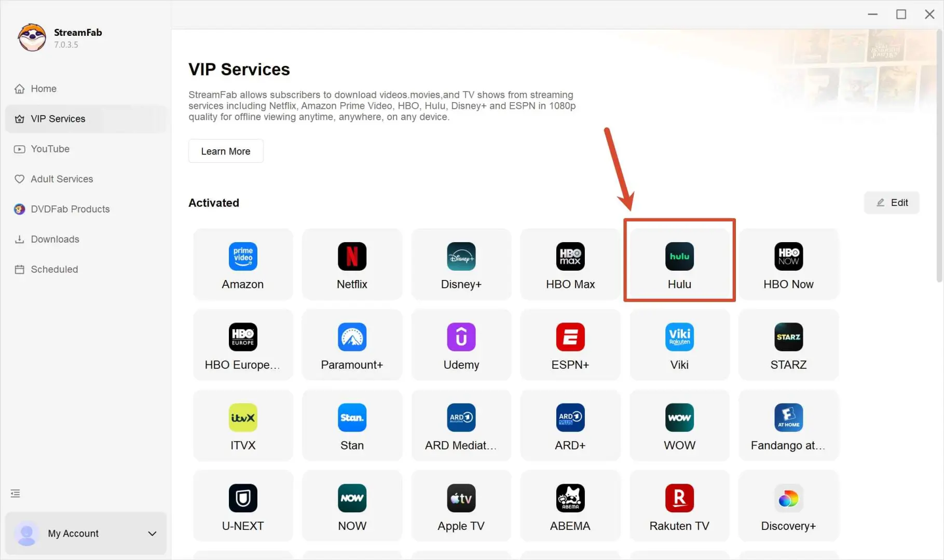This screenshot has width=944, height=560.
Task: Select the ARD+ service tile
Action: click(x=570, y=425)
